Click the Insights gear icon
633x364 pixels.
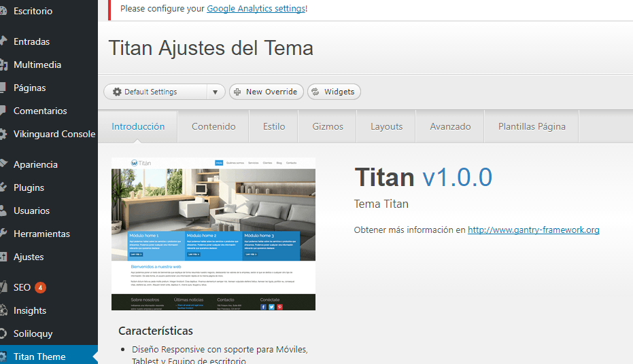point(3,310)
